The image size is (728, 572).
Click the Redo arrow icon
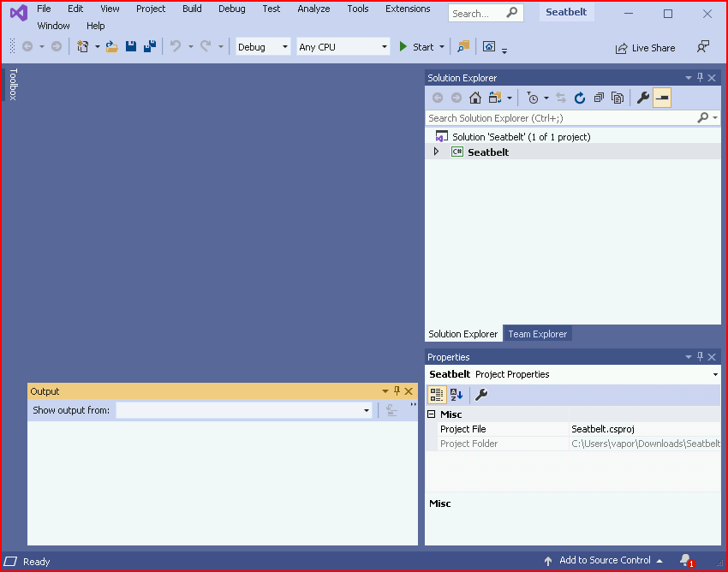(x=206, y=46)
